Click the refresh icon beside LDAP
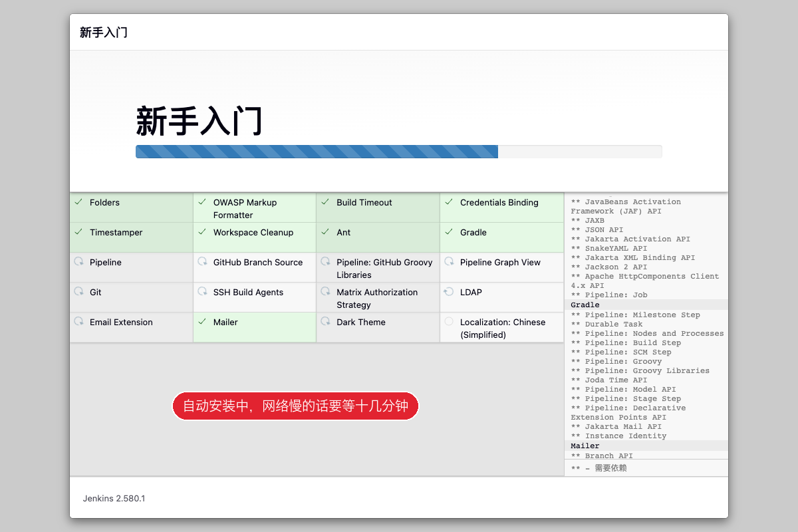 449,292
